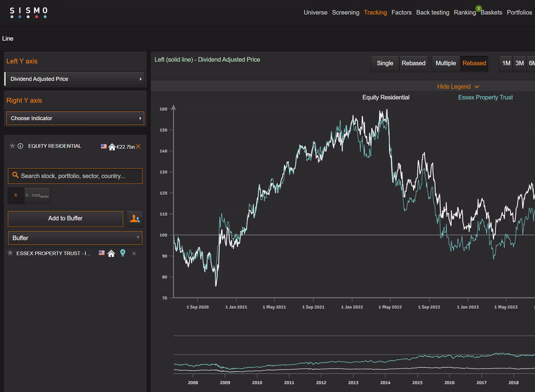Open info icon for Equity Residential
Viewport: 535px width, 392px height.
click(x=21, y=146)
